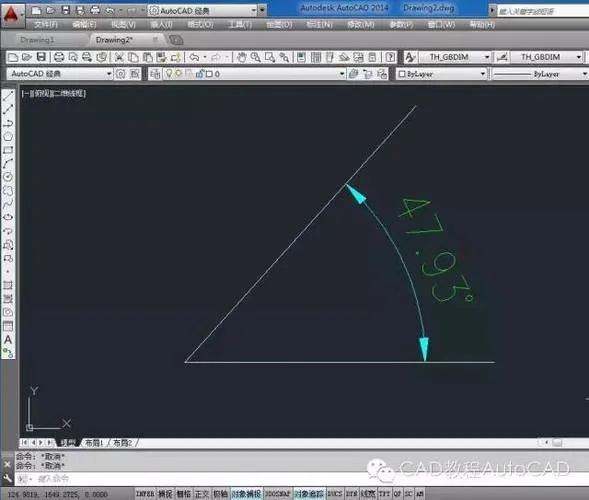Toggle 对象捕捉 object snap in status bar
Screen dimensions: 589x500
[246, 494]
